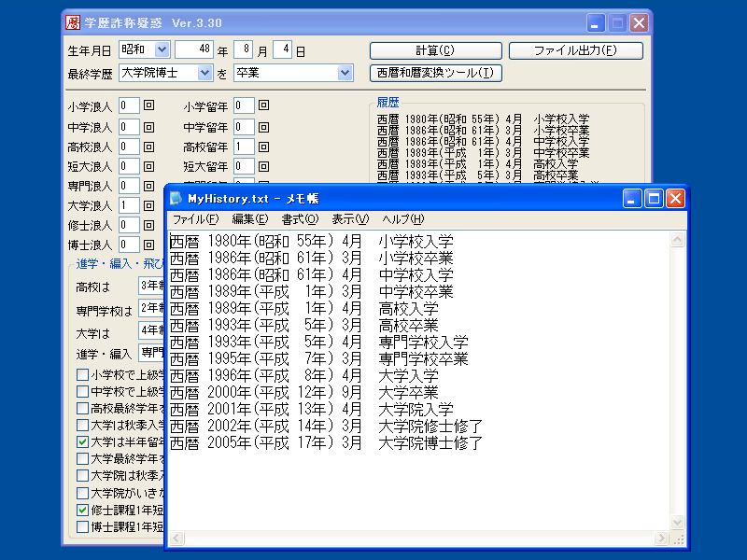The image size is (747, 560).
Task: Expand the 大学院博士 final education dropdown
Action: click(x=204, y=73)
